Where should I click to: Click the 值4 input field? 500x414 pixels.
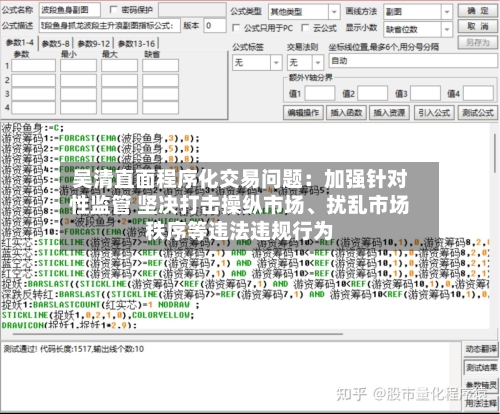click(478, 93)
